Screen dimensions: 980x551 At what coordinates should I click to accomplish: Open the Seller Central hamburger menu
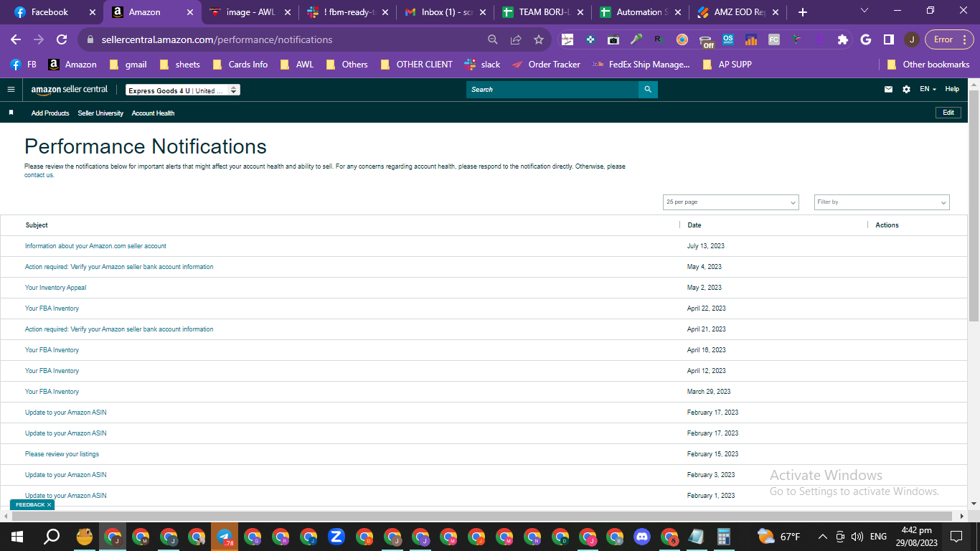point(11,90)
